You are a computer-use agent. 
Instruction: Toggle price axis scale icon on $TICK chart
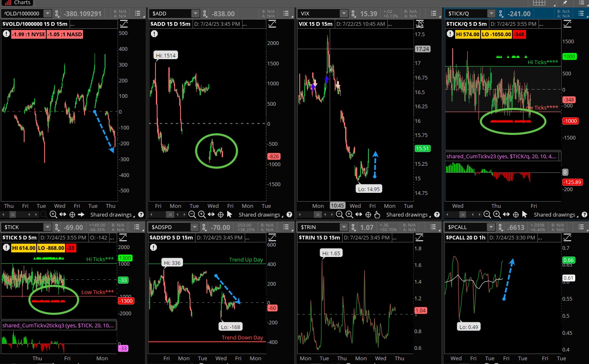(123, 237)
